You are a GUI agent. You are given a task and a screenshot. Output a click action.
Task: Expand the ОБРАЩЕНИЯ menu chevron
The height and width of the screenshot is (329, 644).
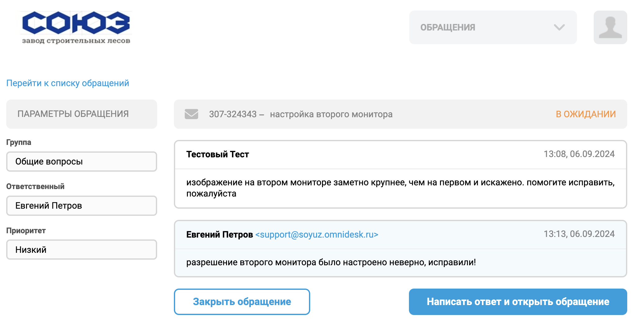click(x=559, y=27)
